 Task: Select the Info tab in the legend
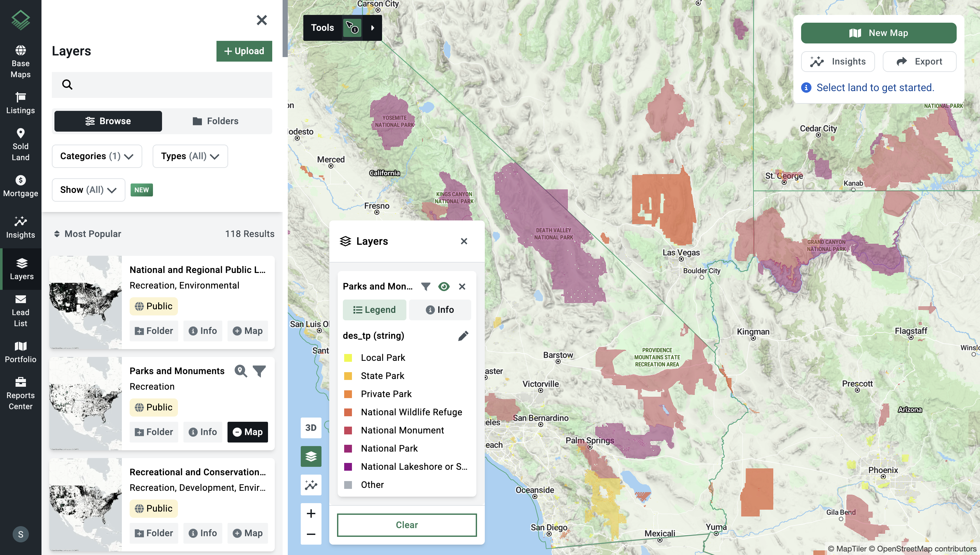point(440,310)
